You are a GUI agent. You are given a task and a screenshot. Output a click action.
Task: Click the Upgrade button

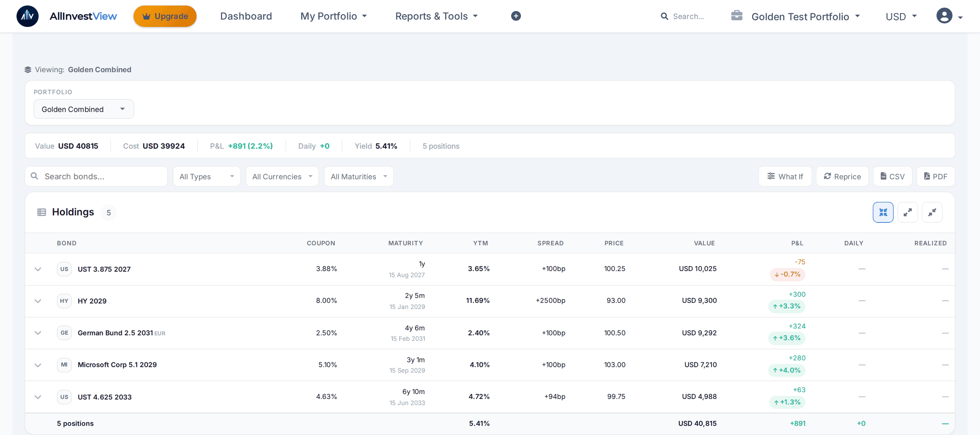165,16
